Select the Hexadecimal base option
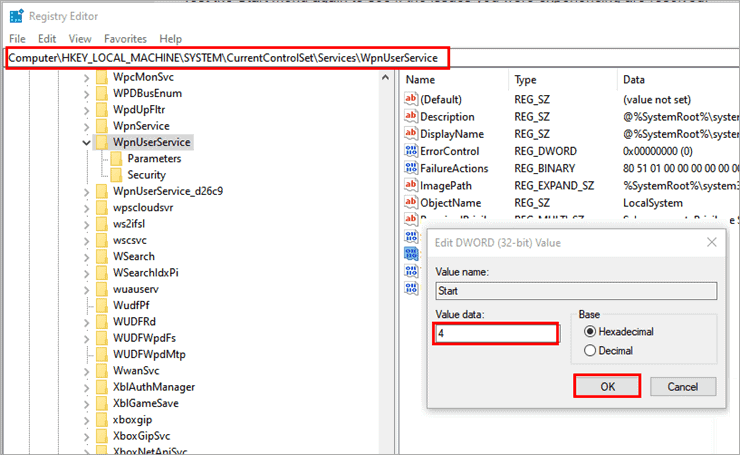Screen dimensions: 740x455 coord(590,332)
